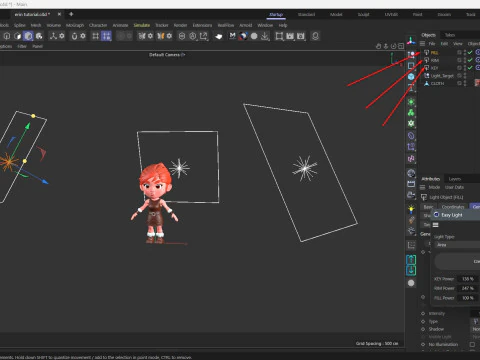
Task: Click the Object Manager View menu
Action: tap(458, 44)
